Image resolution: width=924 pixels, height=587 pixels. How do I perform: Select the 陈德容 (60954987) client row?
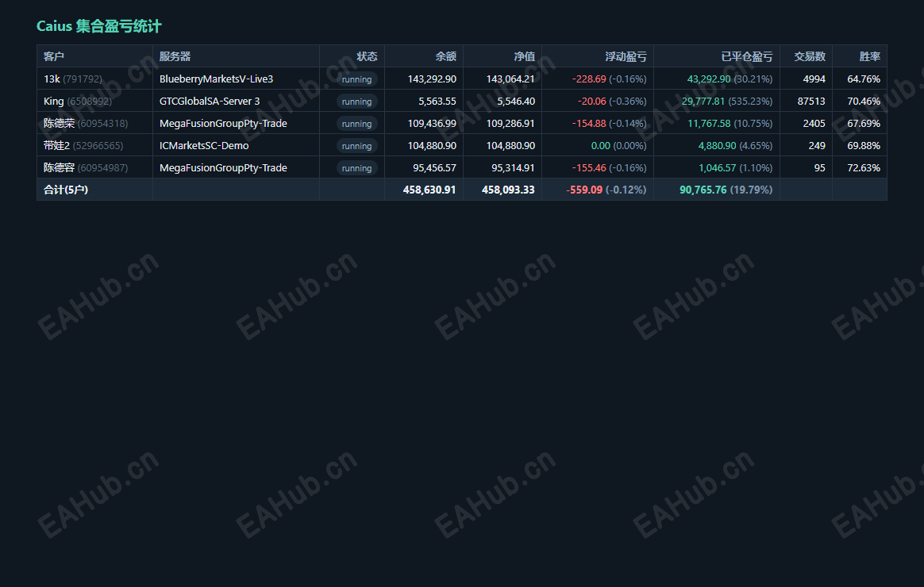click(462, 168)
